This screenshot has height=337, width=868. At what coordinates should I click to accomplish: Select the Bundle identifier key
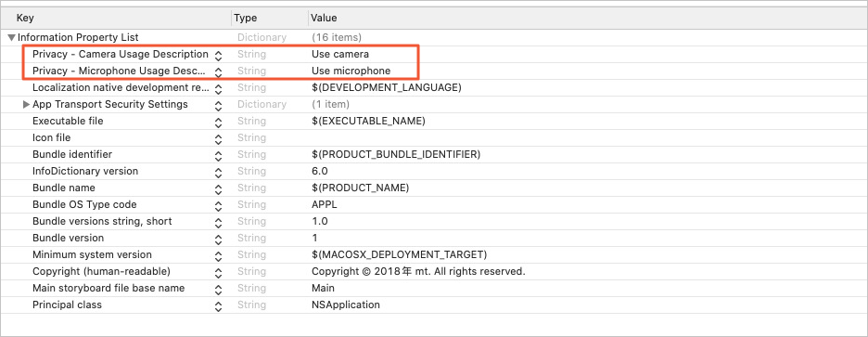point(72,154)
